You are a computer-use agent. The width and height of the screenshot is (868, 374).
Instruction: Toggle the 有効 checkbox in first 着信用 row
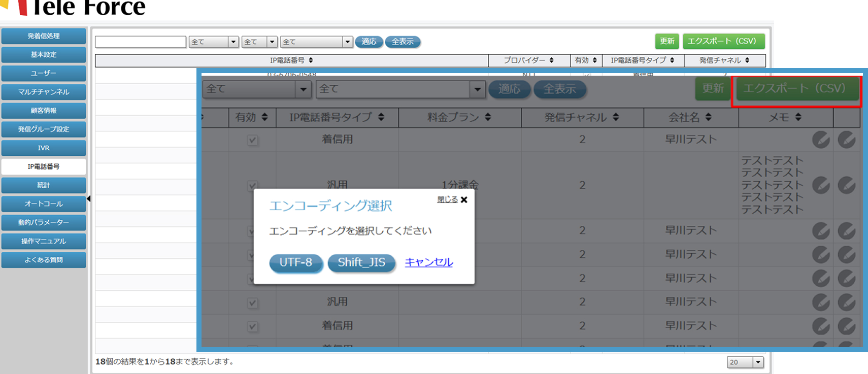[x=252, y=140]
